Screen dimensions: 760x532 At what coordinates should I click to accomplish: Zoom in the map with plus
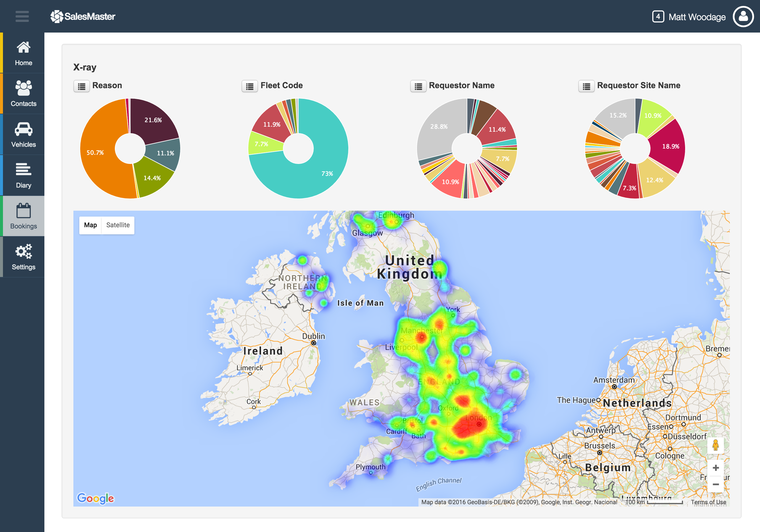click(x=715, y=468)
